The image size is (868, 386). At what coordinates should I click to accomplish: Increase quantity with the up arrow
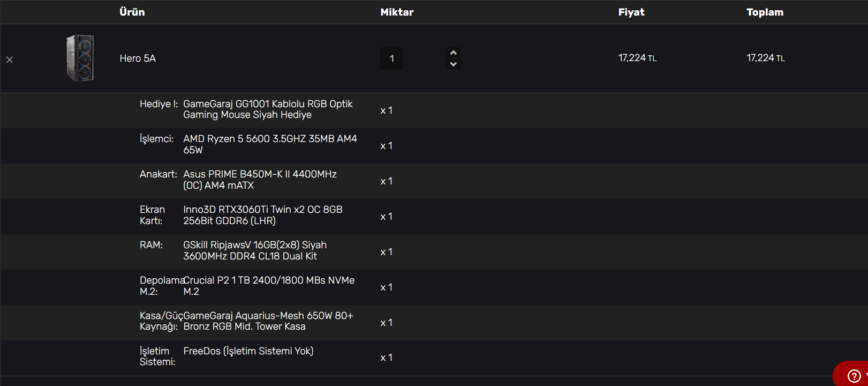click(x=454, y=53)
